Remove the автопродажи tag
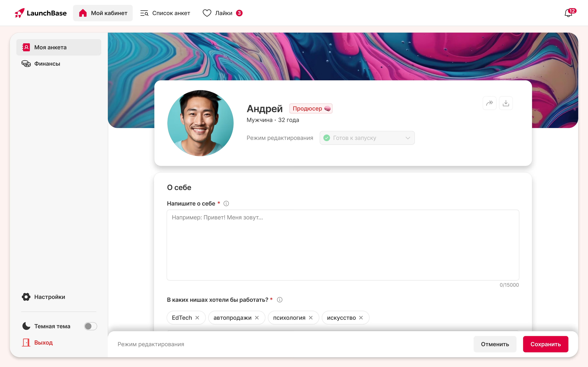The image size is (588, 367). pos(257,318)
